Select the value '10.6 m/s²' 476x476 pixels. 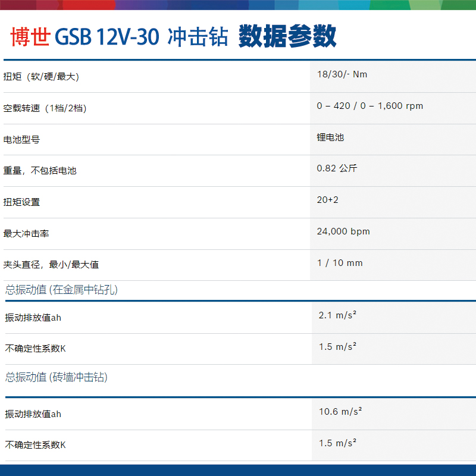340,411
